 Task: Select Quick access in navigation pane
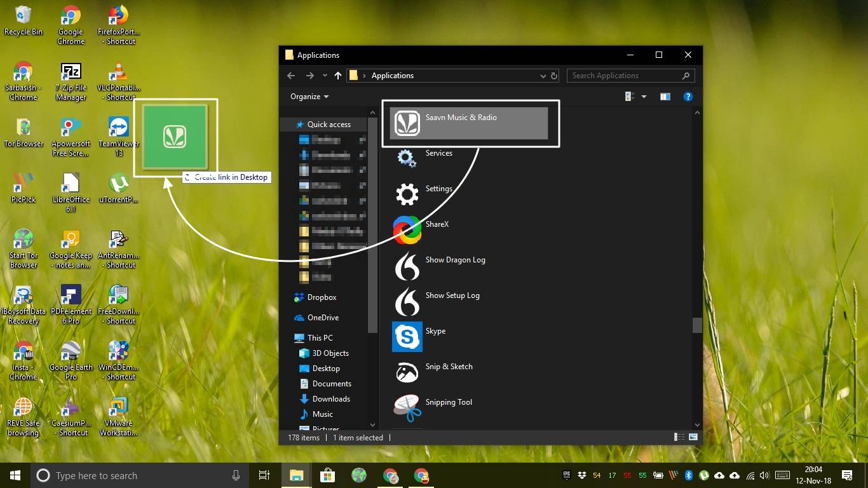[x=324, y=125]
